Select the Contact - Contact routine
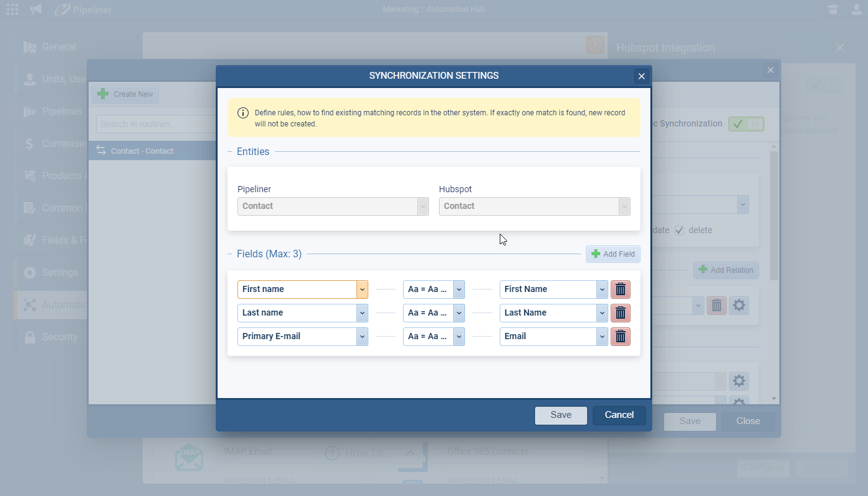 (142, 151)
